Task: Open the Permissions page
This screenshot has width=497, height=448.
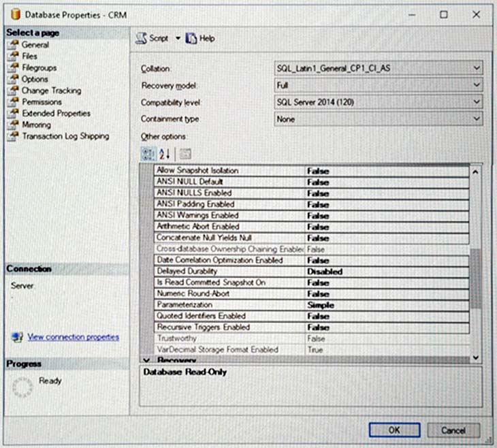Action: [42, 101]
